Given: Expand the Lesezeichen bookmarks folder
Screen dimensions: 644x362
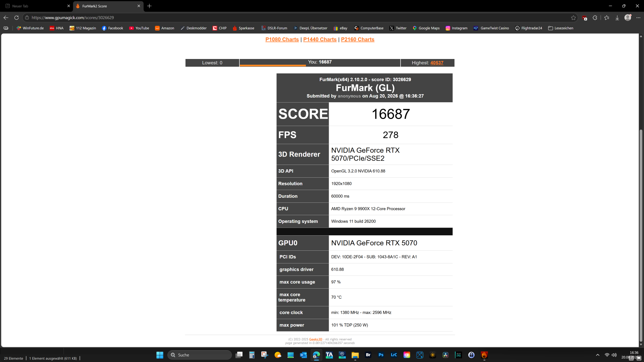Looking at the screenshot, I should tap(560, 28).
